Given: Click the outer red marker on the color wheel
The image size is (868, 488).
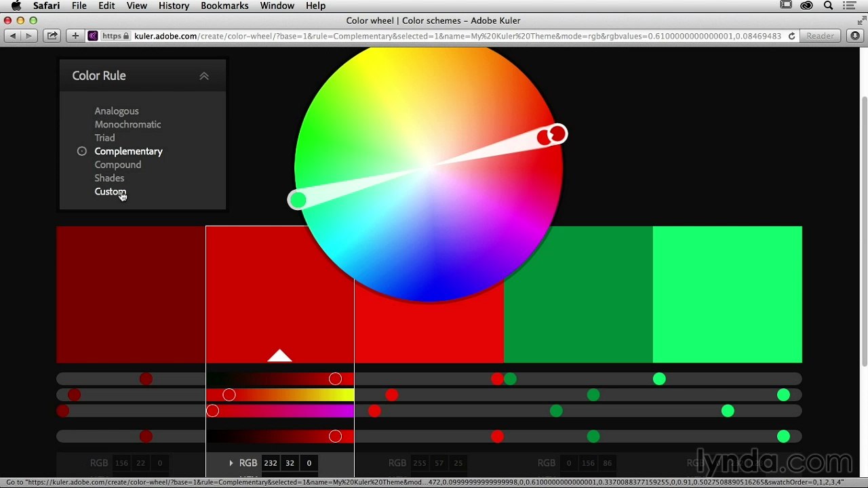Looking at the screenshot, I should pyautogui.click(x=557, y=134).
